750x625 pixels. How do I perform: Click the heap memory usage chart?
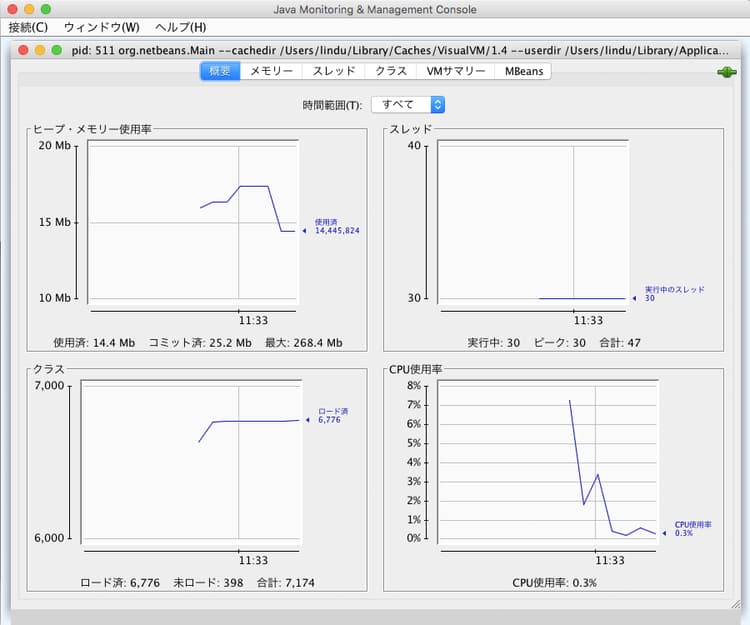(193, 222)
